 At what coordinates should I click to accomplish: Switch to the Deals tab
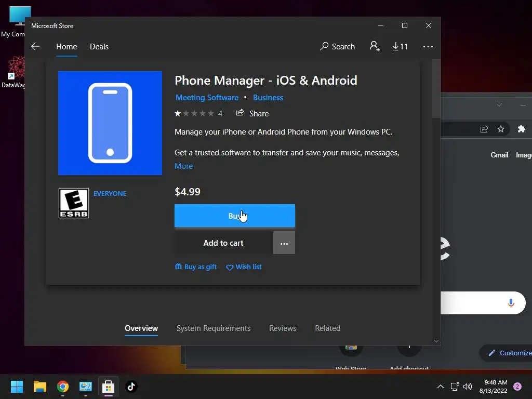click(x=99, y=47)
